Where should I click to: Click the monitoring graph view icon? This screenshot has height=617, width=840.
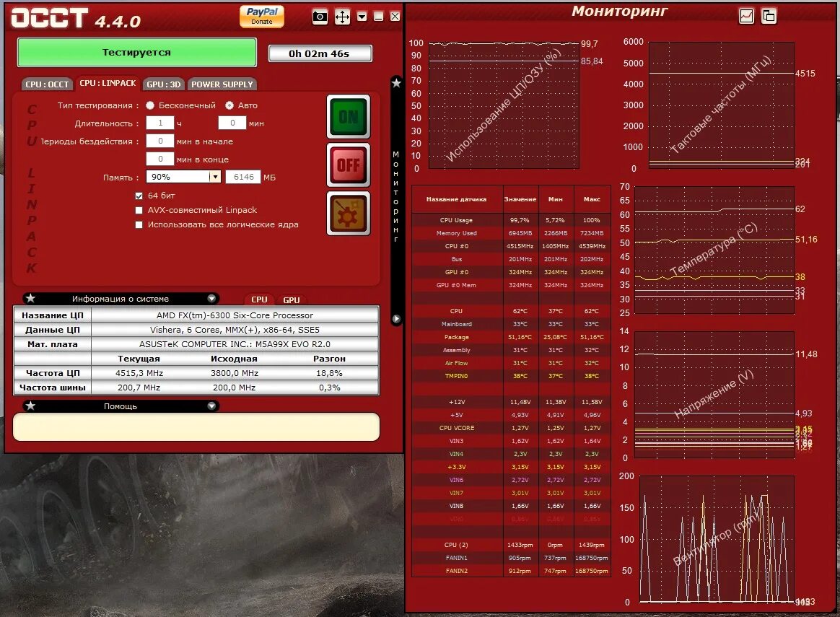(746, 16)
